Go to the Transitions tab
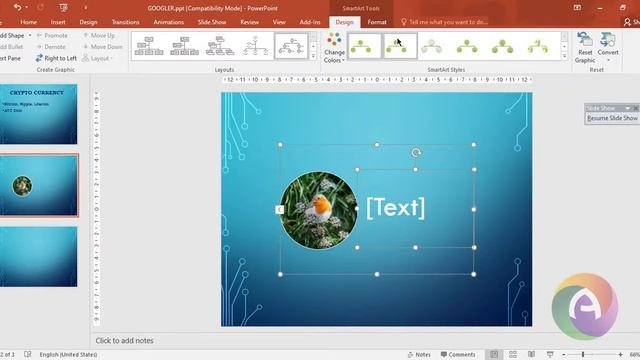 click(x=125, y=22)
